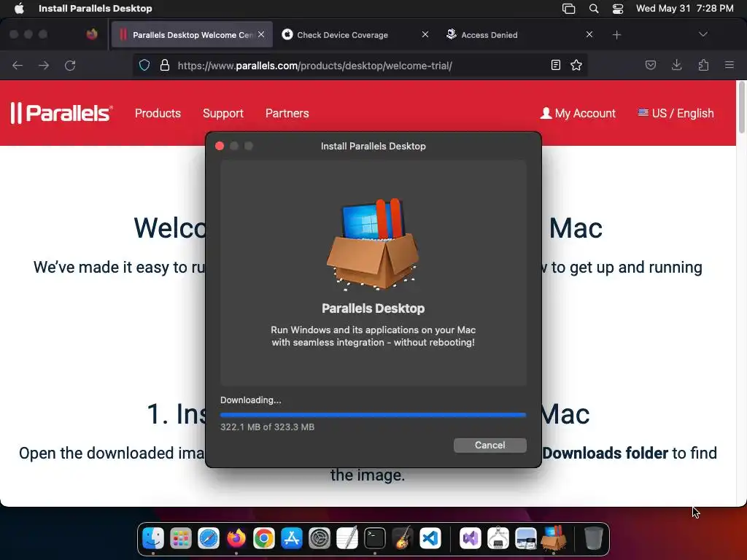Open the Firefox hamburger menu
This screenshot has height=560, width=747.
pyautogui.click(x=729, y=65)
